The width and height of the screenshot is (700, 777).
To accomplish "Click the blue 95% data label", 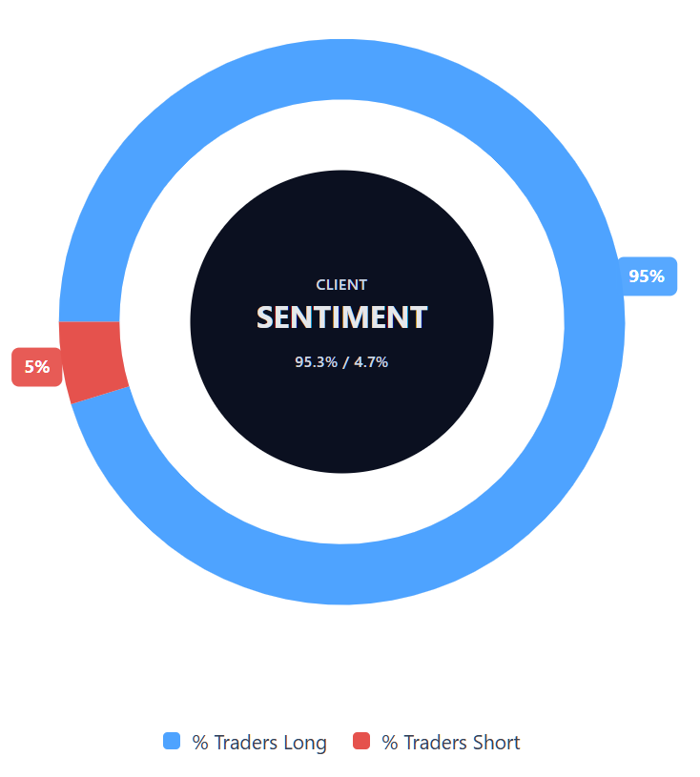I will [x=647, y=276].
